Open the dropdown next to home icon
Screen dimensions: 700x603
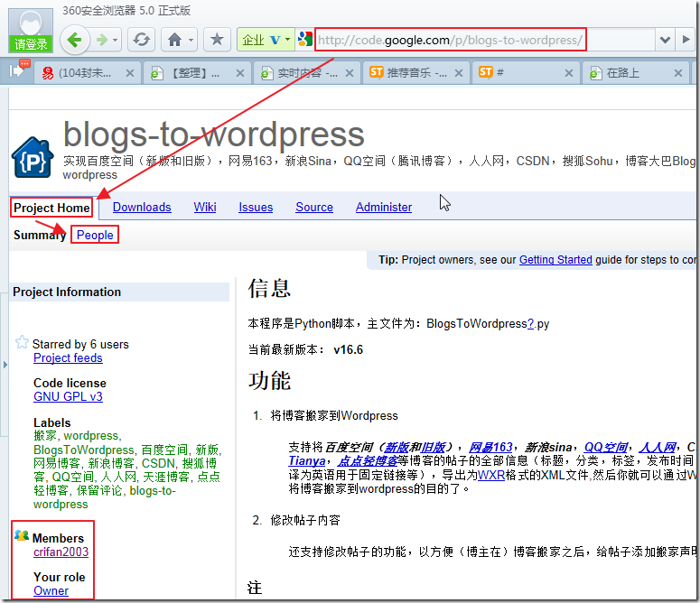coord(191,40)
